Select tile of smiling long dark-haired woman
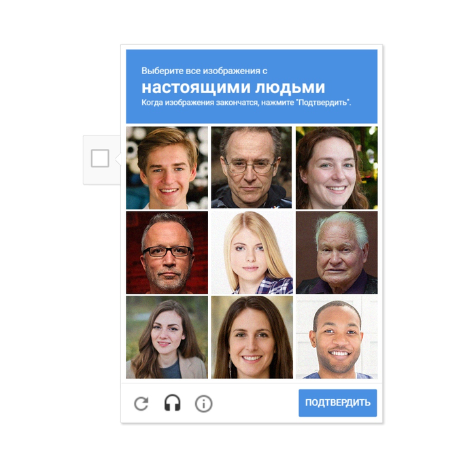This screenshot has width=476, height=476. [252, 337]
